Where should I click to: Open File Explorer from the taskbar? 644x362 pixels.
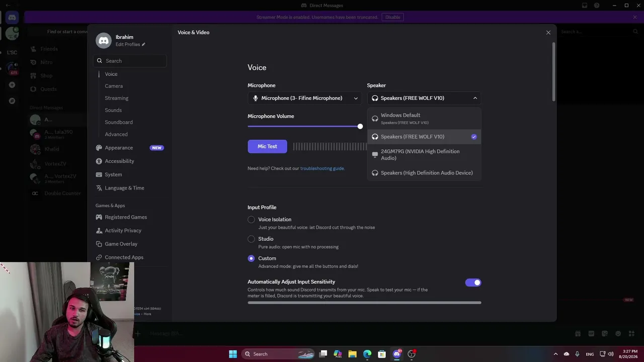click(352, 354)
